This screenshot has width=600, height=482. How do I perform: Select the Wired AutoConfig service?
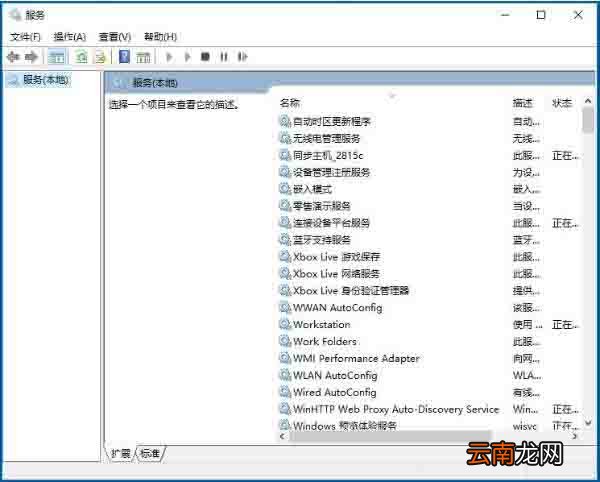click(335, 392)
